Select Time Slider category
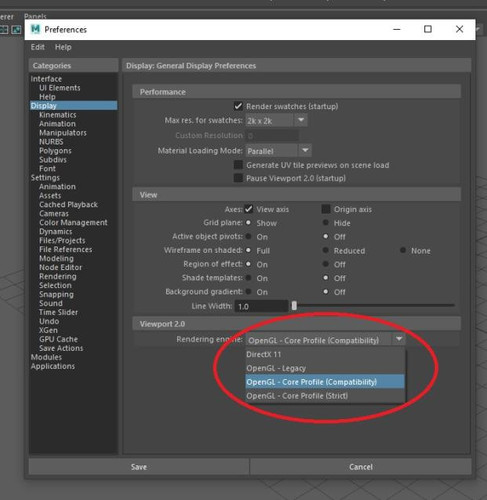 click(x=58, y=313)
